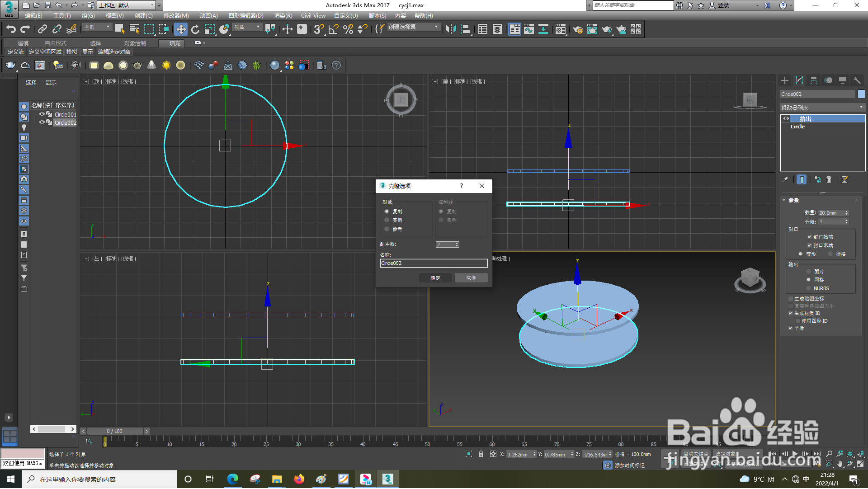Click the Circle002 object color swatch
Screen dimensions: 868x489
pos(861,94)
